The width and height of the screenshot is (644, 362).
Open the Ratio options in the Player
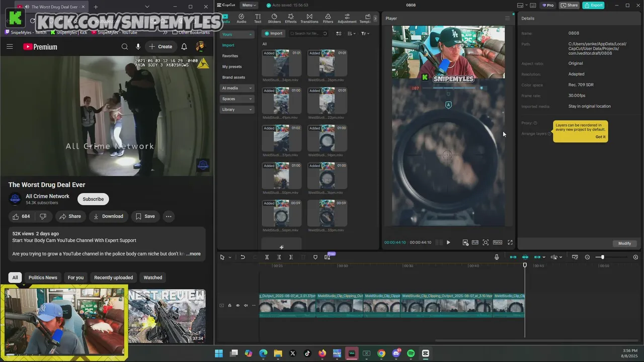[498, 242]
